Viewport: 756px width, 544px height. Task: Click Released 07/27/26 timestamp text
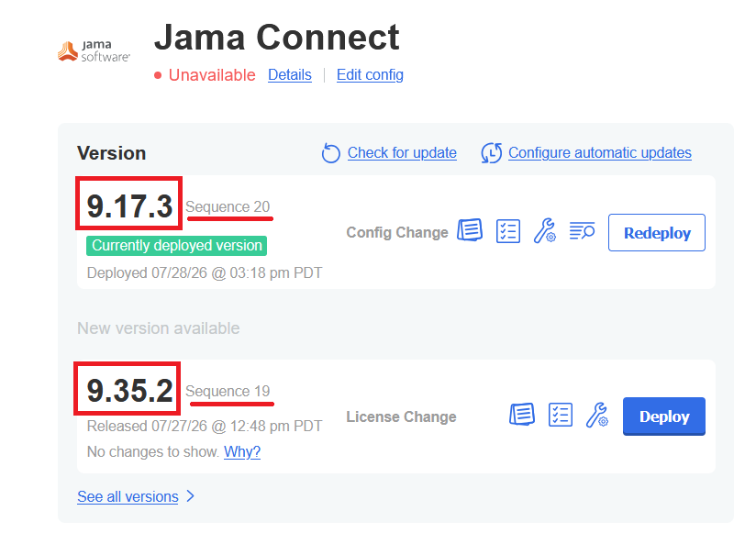pyautogui.click(x=205, y=427)
